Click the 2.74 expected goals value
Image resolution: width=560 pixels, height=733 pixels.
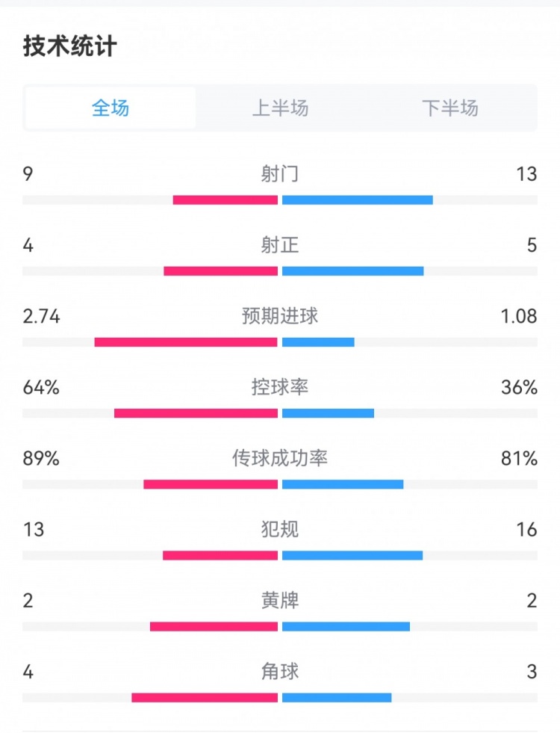42,316
